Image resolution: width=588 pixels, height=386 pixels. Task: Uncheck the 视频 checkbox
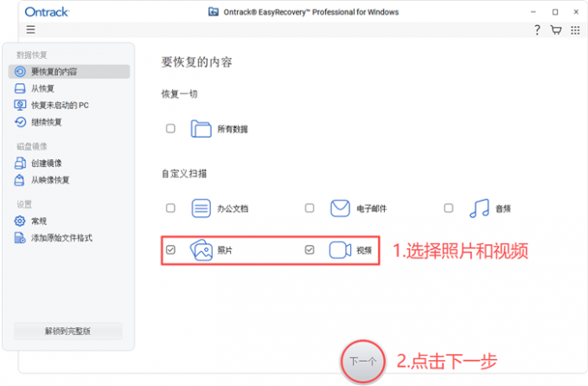[x=310, y=250]
